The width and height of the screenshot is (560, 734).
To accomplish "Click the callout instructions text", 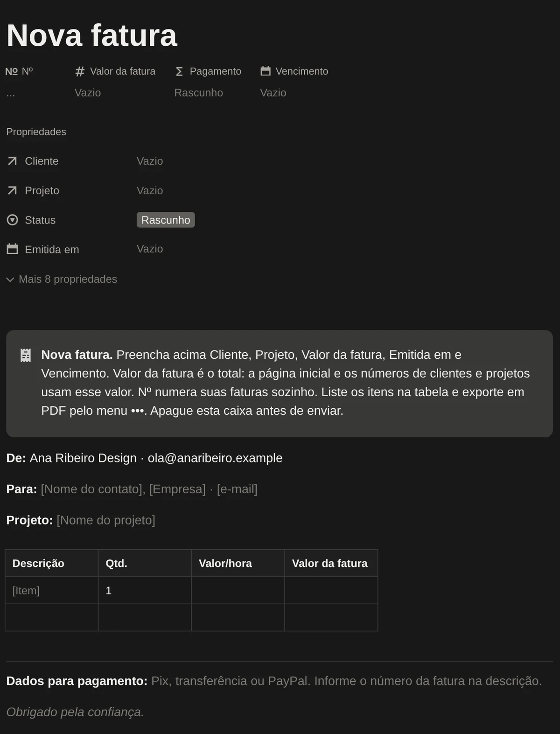I will [x=286, y=383].
